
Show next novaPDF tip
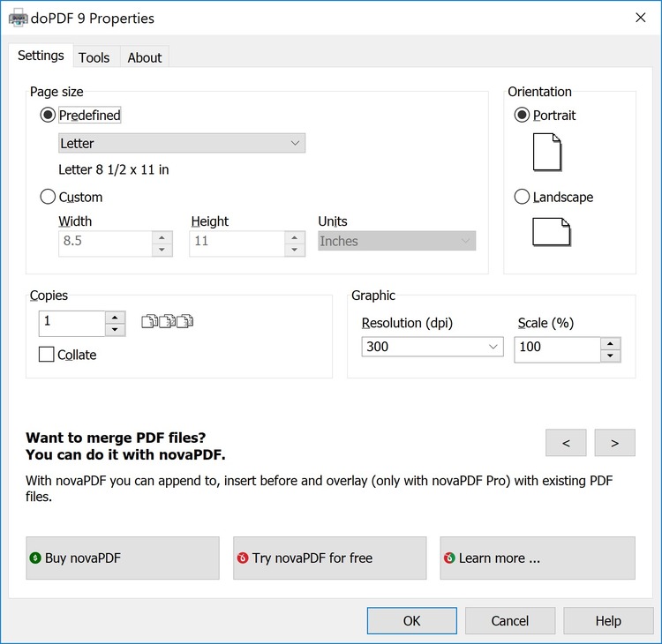[614, 443]
